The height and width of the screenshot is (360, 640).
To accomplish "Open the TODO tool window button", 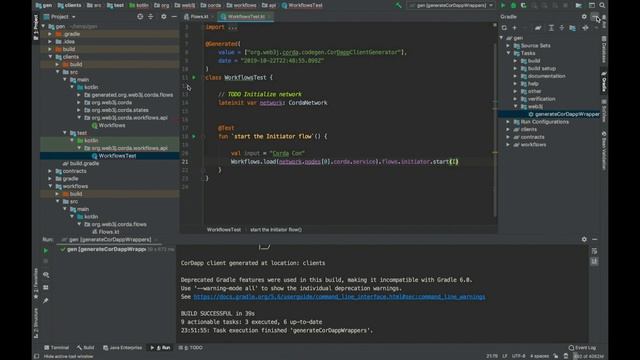I will pyautogui.click(x=190, y=348).
